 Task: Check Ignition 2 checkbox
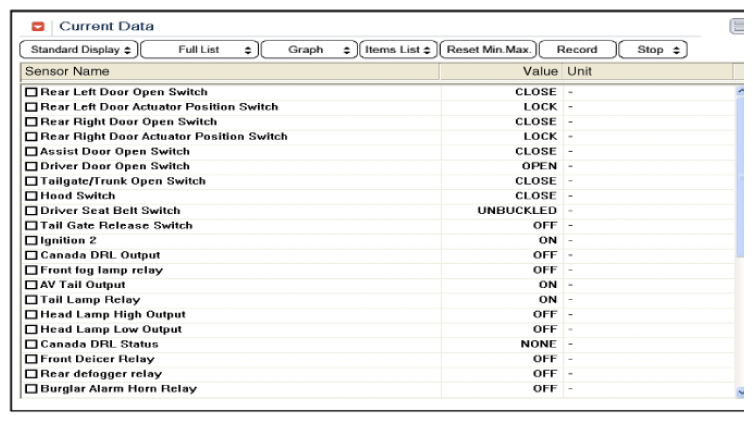[31, 241]
